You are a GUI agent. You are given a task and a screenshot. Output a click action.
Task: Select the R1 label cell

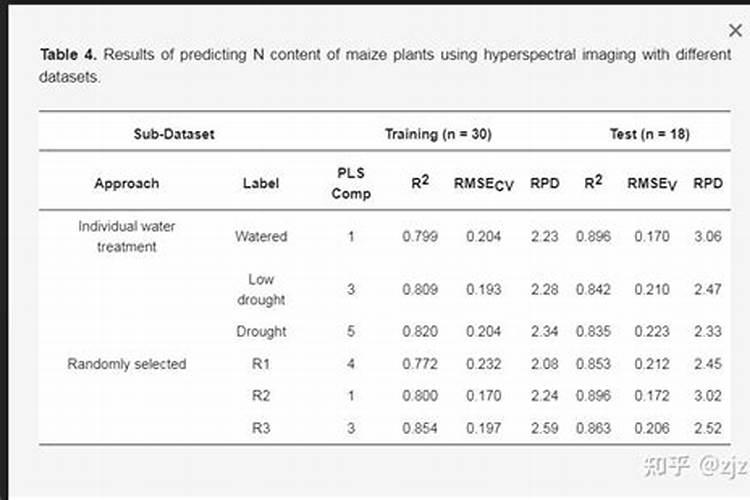click(x=261, y=364)
